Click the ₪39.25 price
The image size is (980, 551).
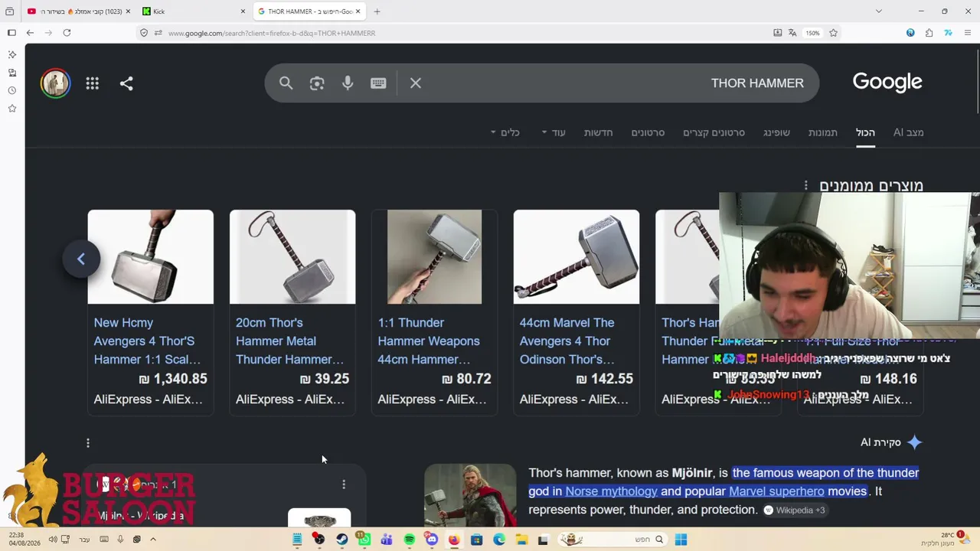coord(325,379)
